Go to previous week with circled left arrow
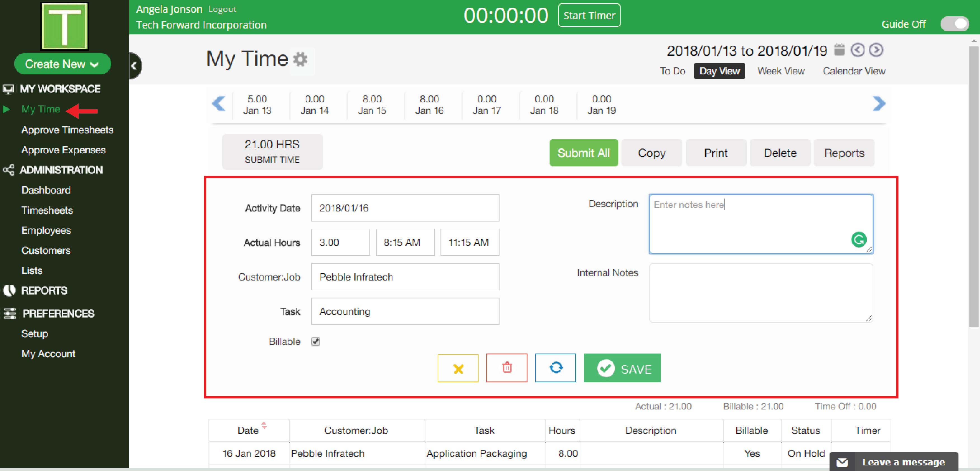Image resolution: width=980 pixels, height=471 pixels. tap(858, 50)
